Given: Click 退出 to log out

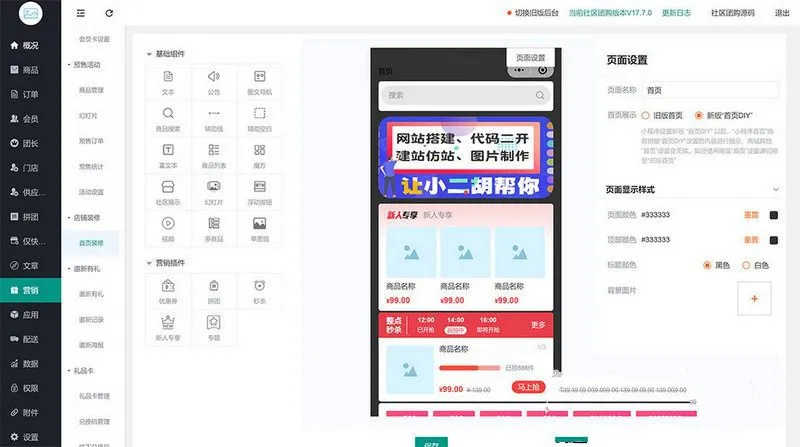Looking at the screenshot, I should point(782,13).
